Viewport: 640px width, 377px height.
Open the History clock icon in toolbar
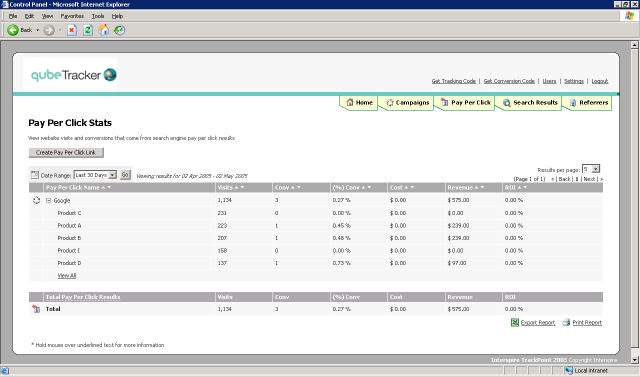tap(119, 30)
